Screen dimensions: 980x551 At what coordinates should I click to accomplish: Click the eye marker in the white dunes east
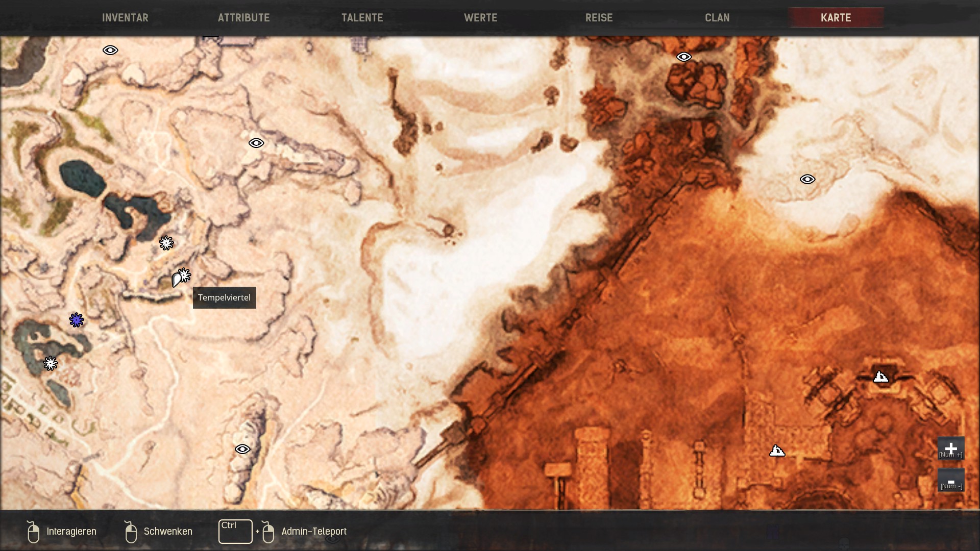pyautogui.click(x=807, y=179)
